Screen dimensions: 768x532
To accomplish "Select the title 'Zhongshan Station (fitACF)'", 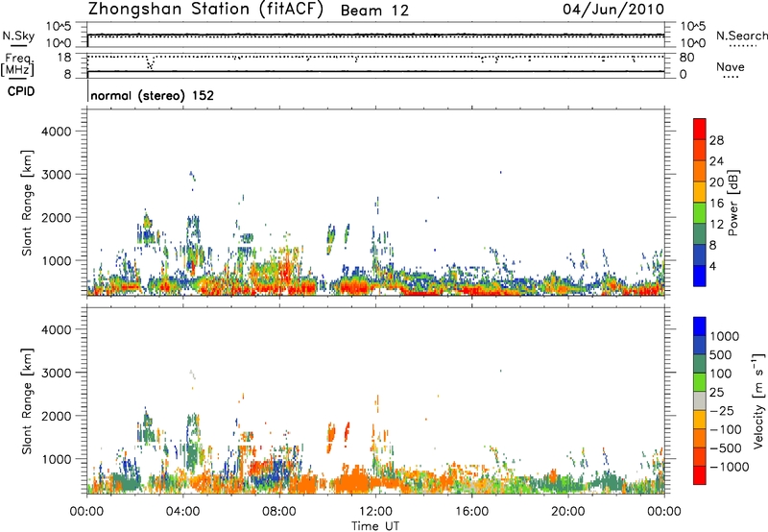I will coord(205,10).
